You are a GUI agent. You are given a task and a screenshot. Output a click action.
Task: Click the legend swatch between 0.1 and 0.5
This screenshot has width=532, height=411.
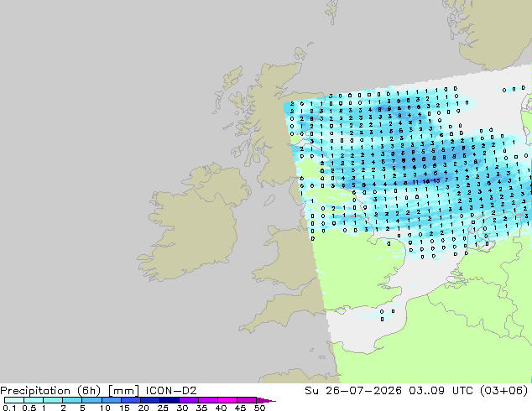pos(14,400)
